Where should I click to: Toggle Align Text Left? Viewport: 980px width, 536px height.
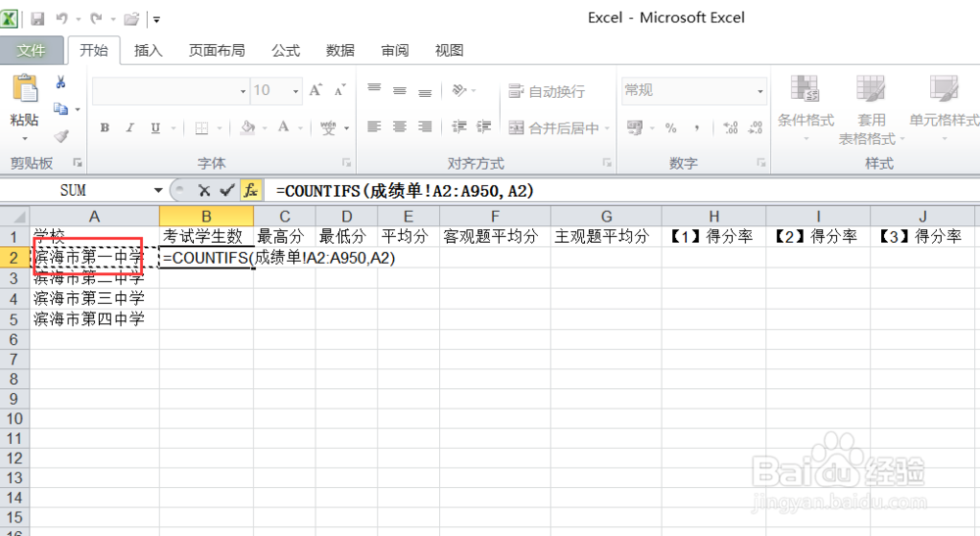(374, 126)
